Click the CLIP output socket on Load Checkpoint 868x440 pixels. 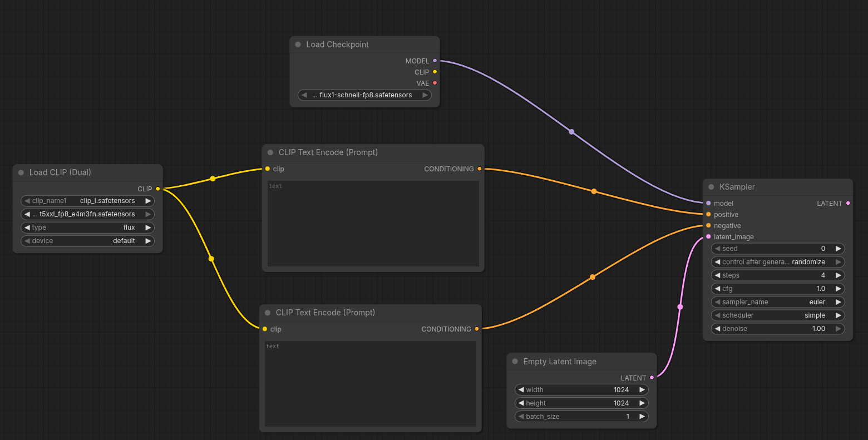coord(435,72)
